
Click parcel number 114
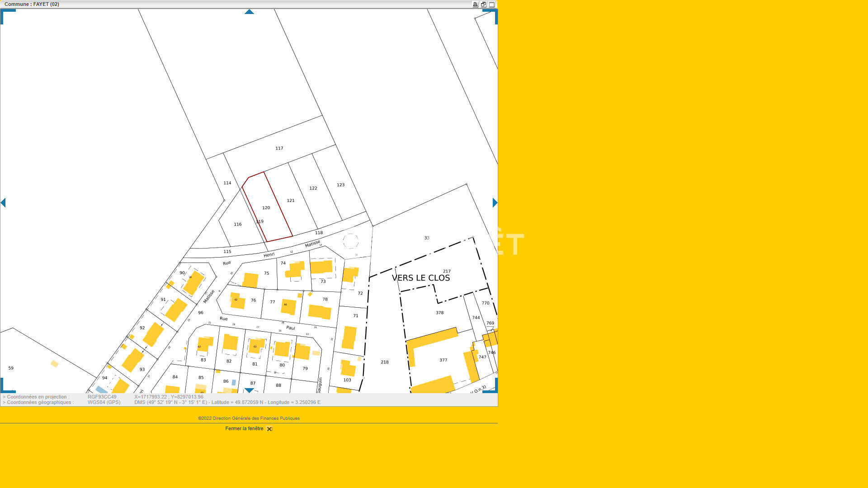point(227,183)
